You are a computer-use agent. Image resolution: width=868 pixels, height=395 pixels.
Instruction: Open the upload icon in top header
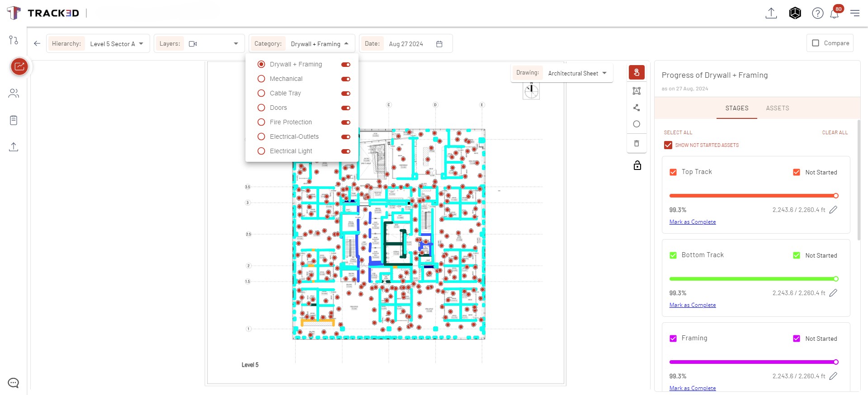click(771, 13)
